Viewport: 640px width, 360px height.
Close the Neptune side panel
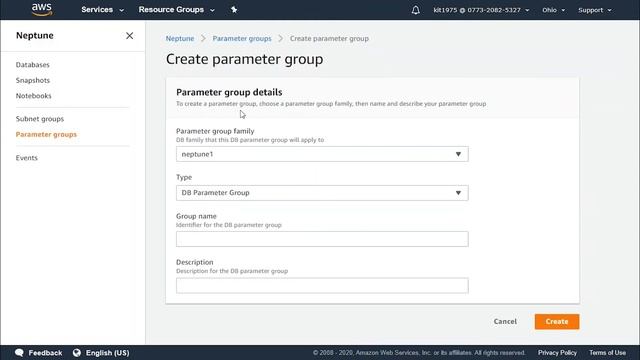[x=129, y=36]
